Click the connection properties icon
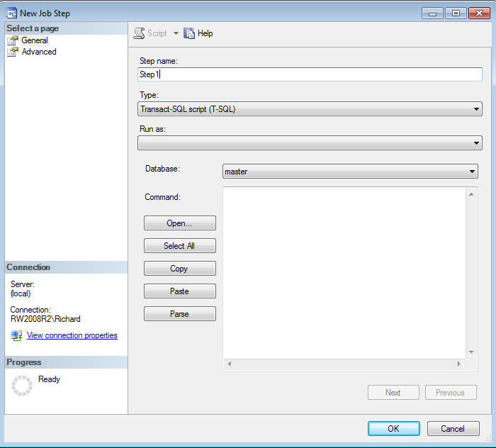Image resolution: width=496 pixels, height=448 pixels. point(16,335)
